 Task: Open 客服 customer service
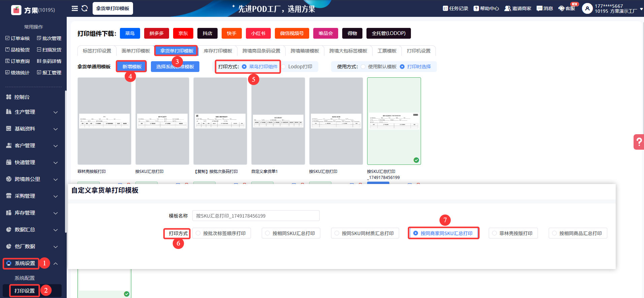[x=567, y=8]
